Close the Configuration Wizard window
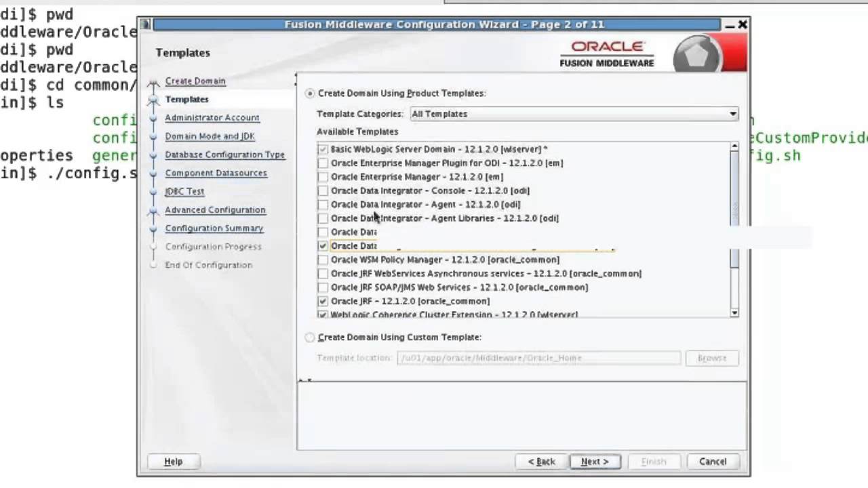 coord(743,24)
